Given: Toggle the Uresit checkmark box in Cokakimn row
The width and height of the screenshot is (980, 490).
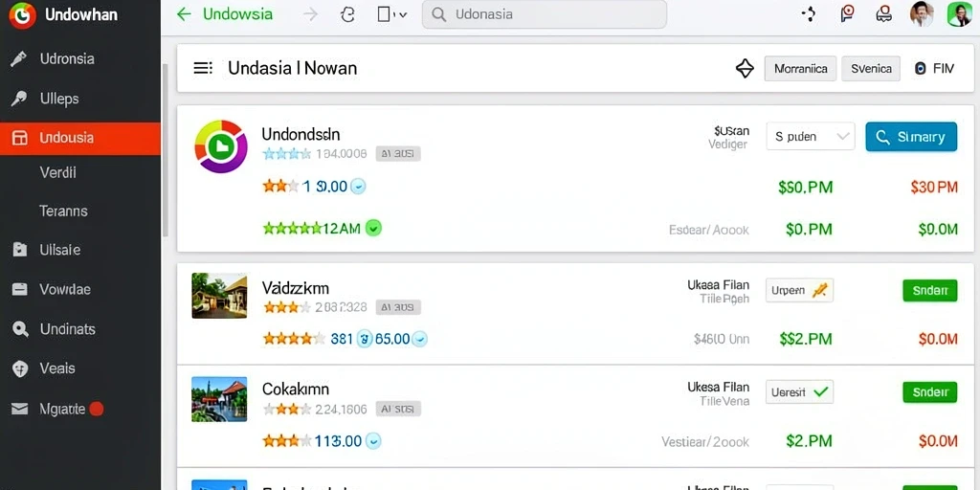Looking at the screenshot, I should pos(799,392).
